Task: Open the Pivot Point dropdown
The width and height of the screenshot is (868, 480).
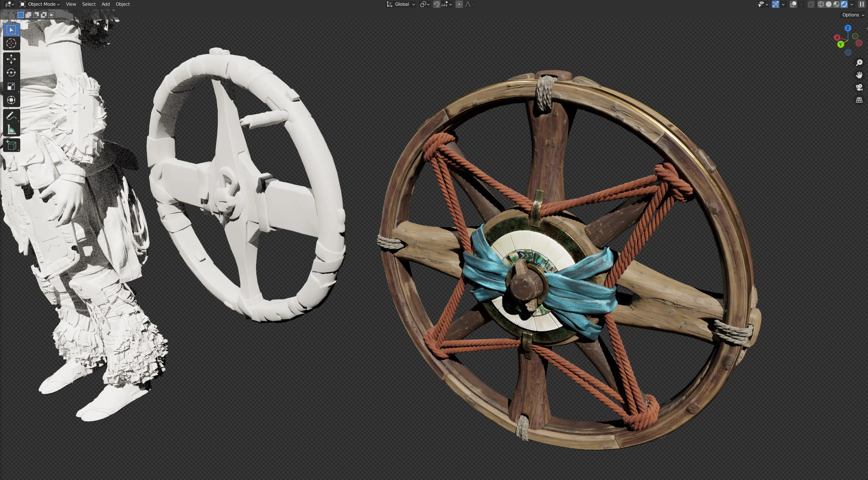Action: click(425, 4)
